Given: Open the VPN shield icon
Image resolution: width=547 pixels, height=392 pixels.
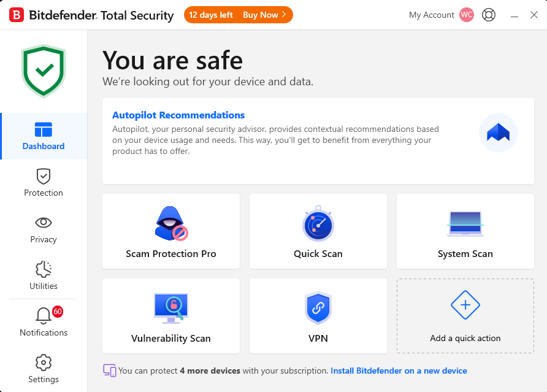Looking at the screenshot, I should coord(318,308).
